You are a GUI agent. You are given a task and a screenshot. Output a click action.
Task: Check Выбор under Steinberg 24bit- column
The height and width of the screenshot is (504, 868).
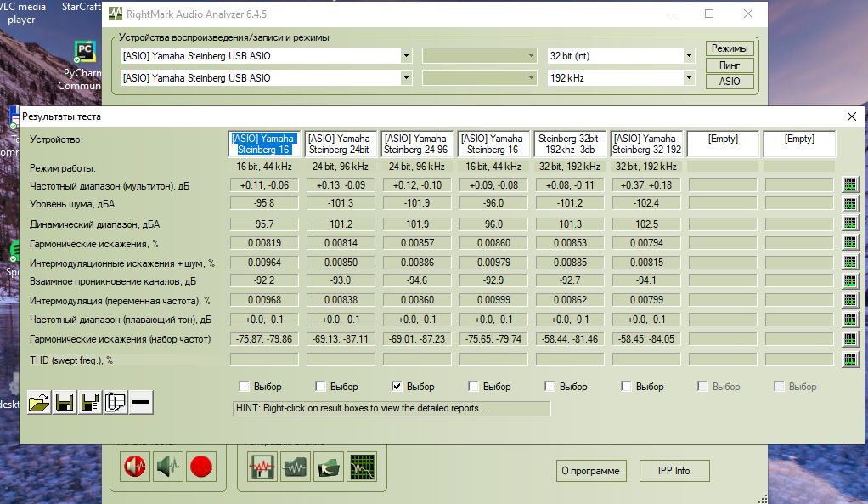320,386
